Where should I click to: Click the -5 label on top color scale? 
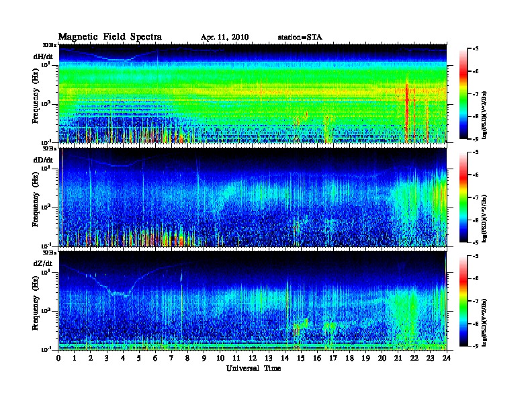(476, 49)
